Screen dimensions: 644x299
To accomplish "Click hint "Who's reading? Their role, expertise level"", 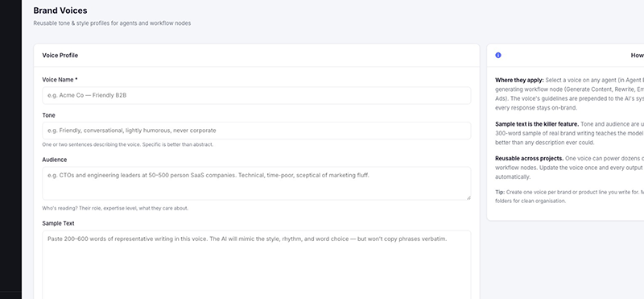I will (x=115, y=208).
